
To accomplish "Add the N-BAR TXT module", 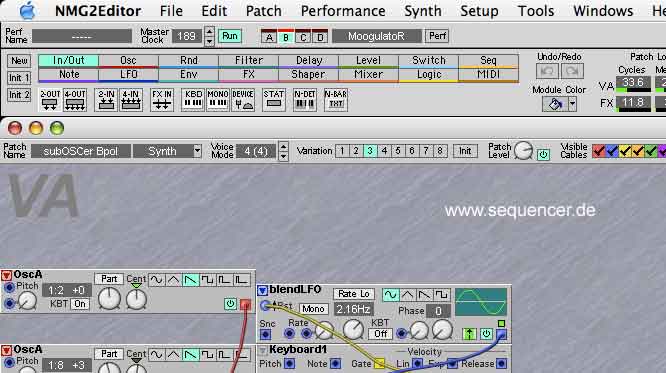I will tap(336, 100).
